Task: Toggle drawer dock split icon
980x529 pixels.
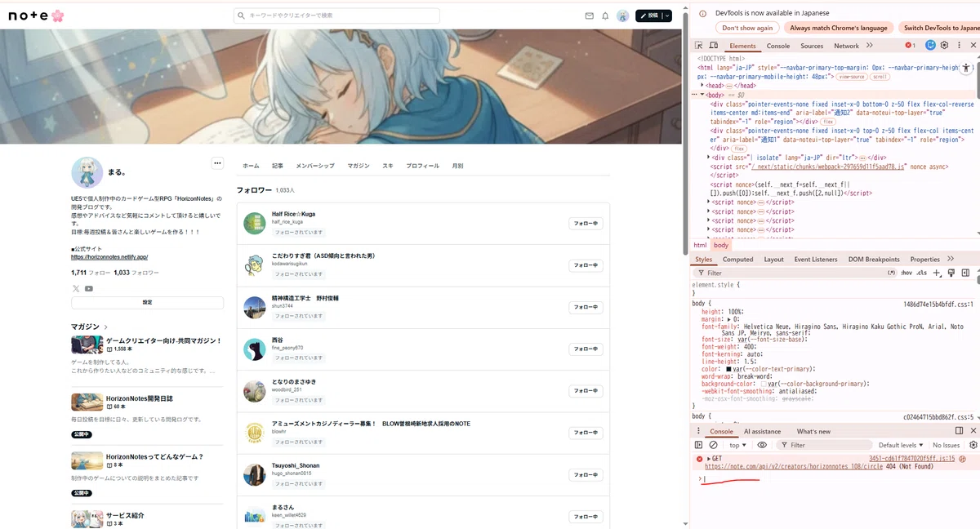Action: tap(960, 431)
